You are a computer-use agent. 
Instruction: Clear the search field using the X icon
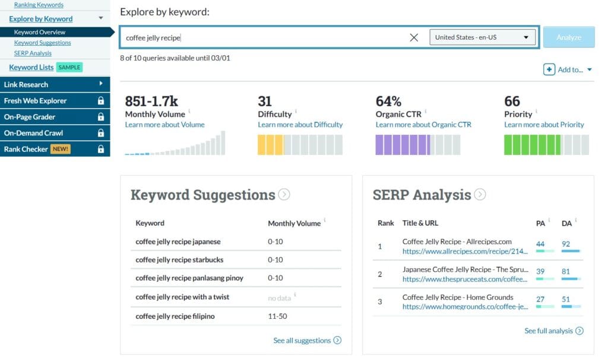pyautogui.click(x=414, y=37)
